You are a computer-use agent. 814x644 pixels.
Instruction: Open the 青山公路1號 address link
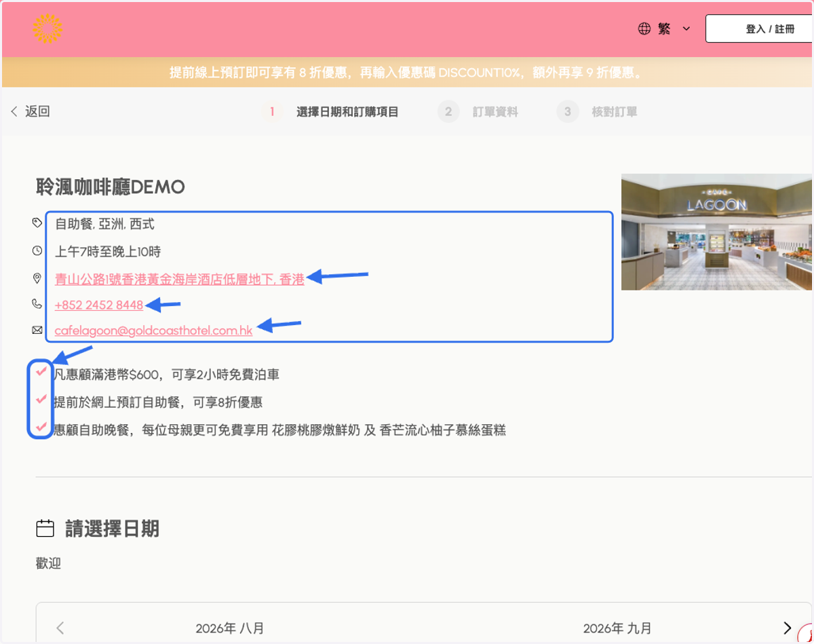point(179,278)
